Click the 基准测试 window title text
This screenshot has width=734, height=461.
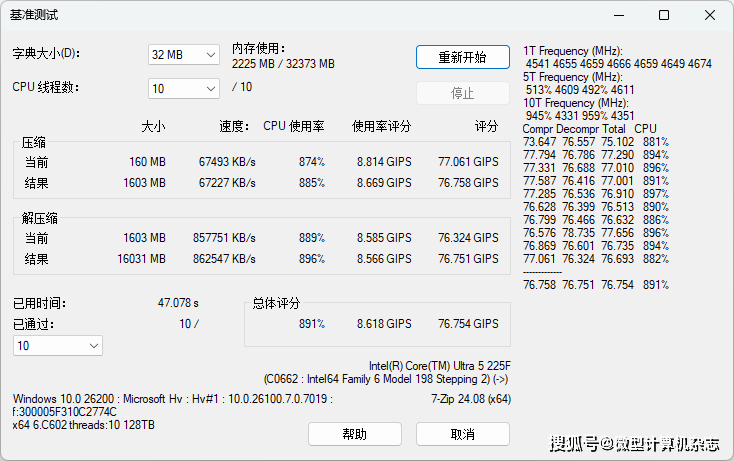(x=35, y=15)
